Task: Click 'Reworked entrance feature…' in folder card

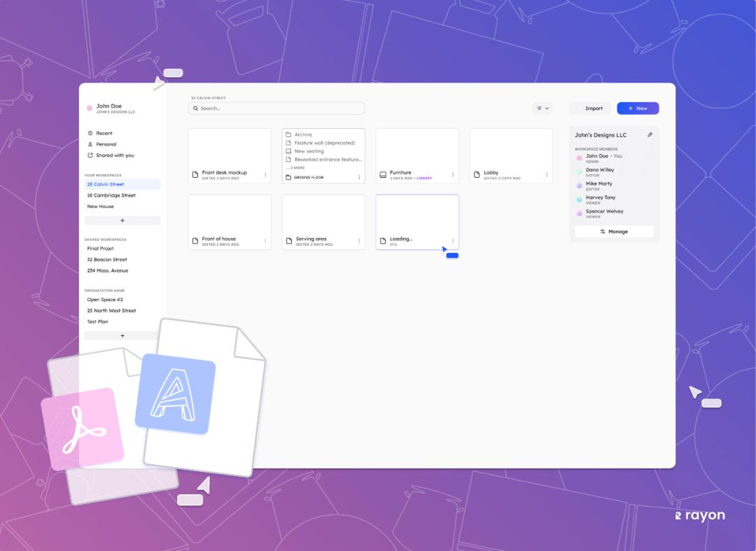Action: (328, 159)
